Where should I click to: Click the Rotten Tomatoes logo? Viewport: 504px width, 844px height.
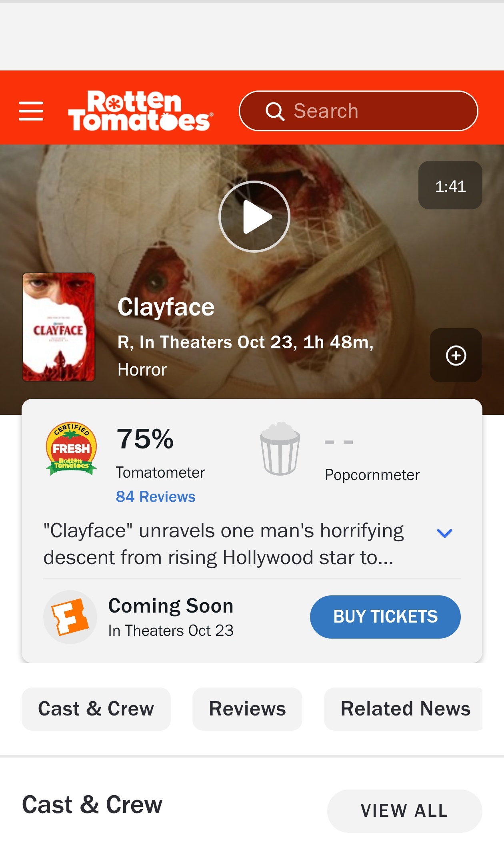140,111
